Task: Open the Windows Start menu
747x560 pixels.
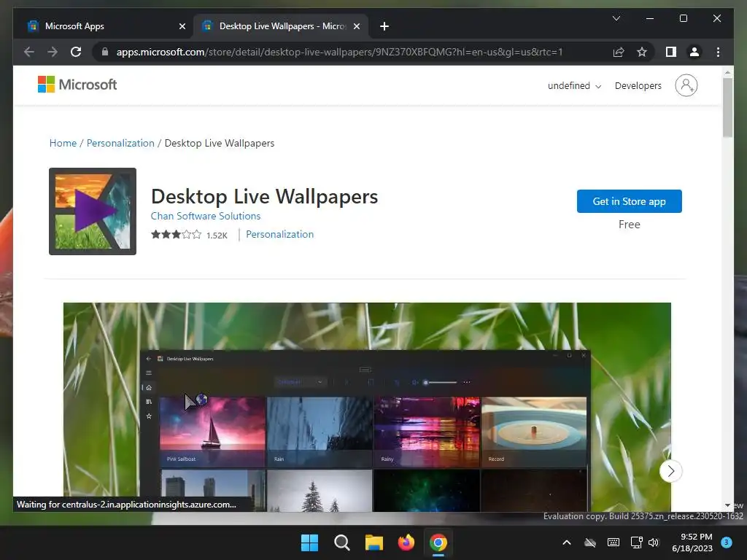Action: click(309, 542)
